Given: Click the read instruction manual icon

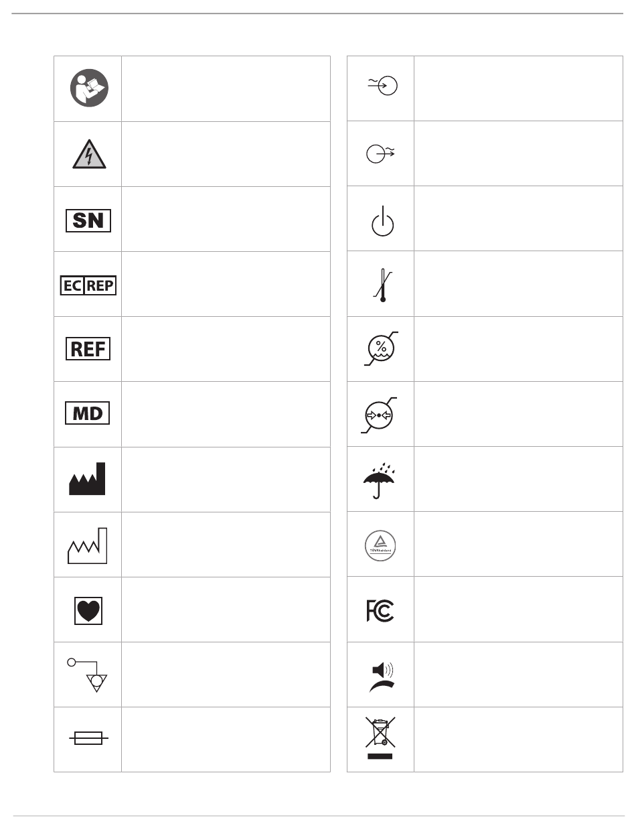Looking at the screenshot, I should 88,88.
